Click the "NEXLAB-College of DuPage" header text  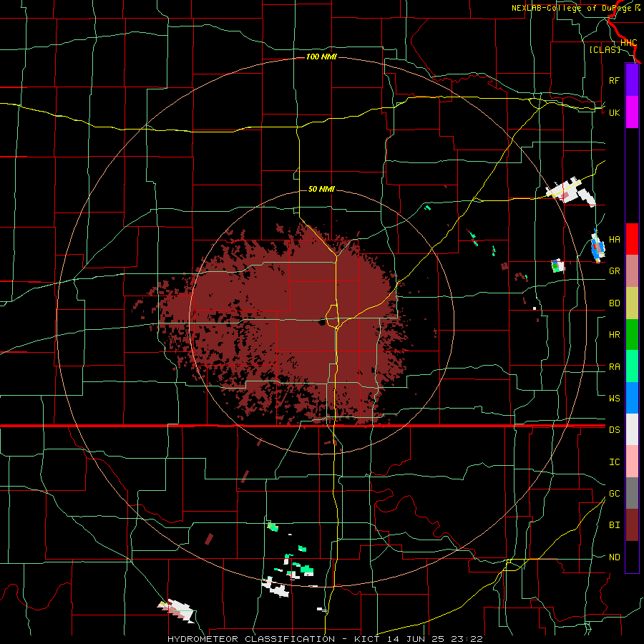[x=572, y=8]
